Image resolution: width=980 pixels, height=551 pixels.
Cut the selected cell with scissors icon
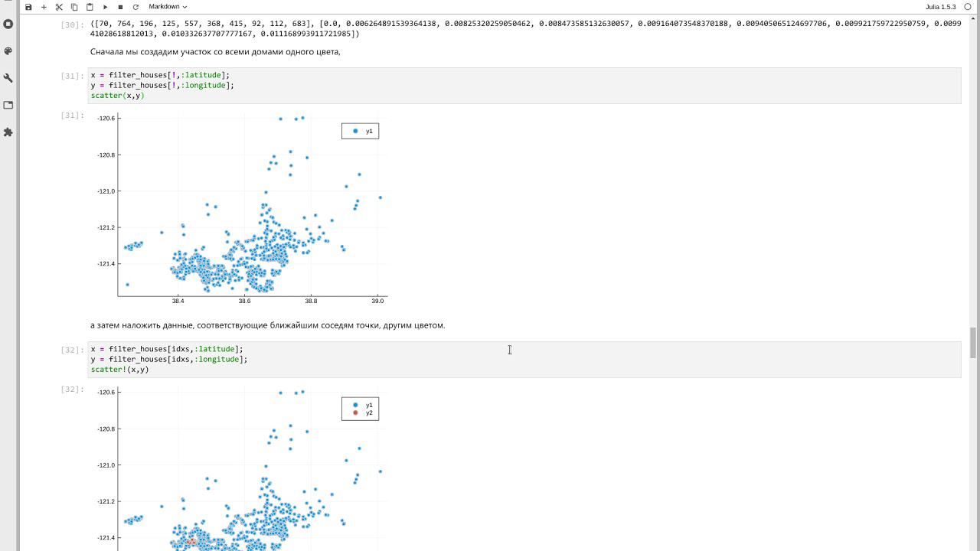point(59,7)
